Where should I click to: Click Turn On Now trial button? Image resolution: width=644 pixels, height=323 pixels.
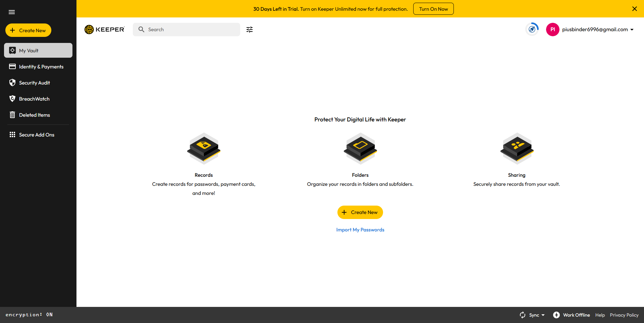(433, 9)
